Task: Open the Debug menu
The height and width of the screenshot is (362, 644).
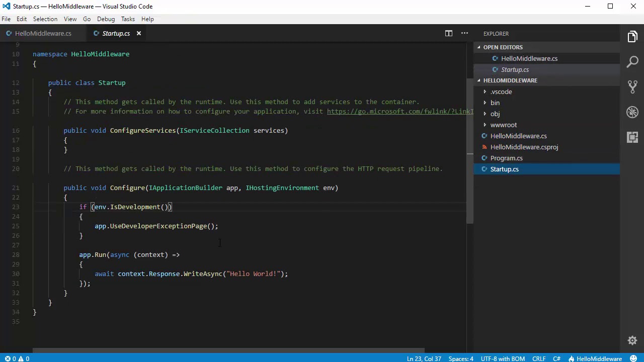Action: pos(106,19)
